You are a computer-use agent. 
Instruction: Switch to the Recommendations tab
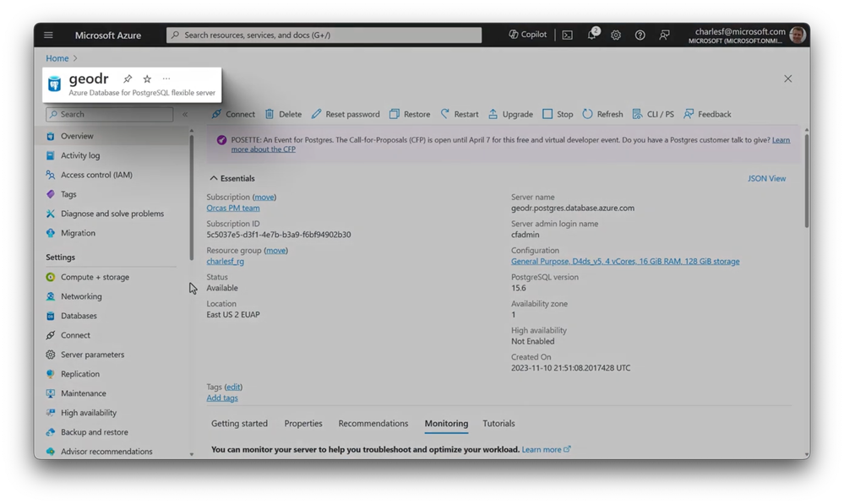(x=373, y=423)
